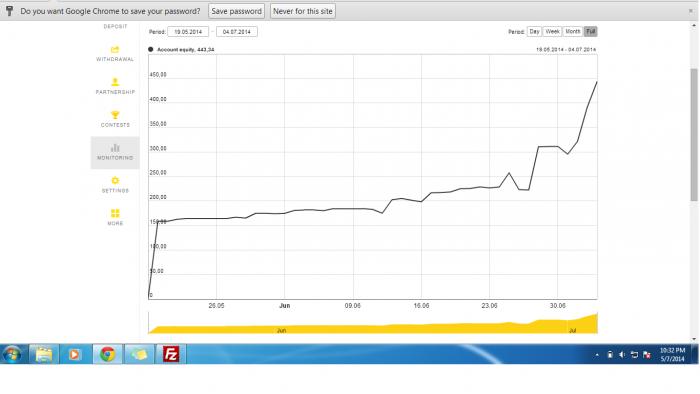Switch to Google Chrome in taskbar
The width and height of the screenshot is (700, 394).
tap(107, 355)
